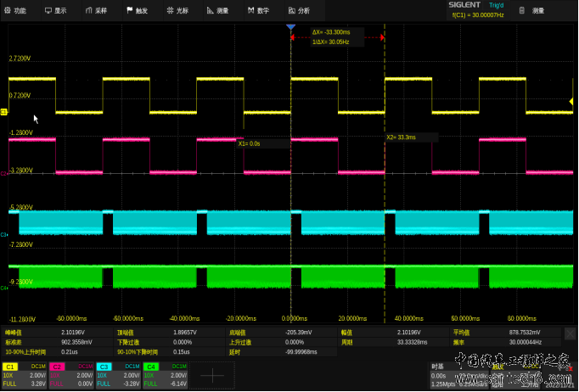
Task: Select the 频率 frequency measurement
Action: pos(506,343)
